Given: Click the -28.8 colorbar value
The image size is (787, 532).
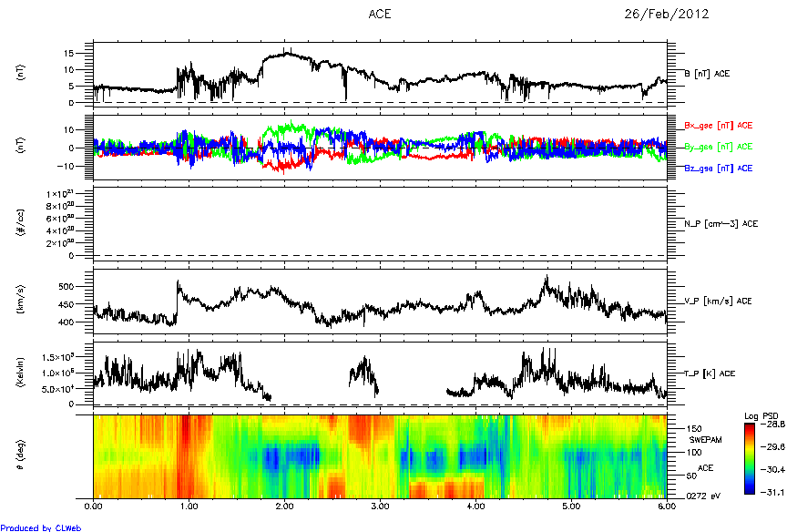Looking at the screenshot, I should [x=772, y=425].
